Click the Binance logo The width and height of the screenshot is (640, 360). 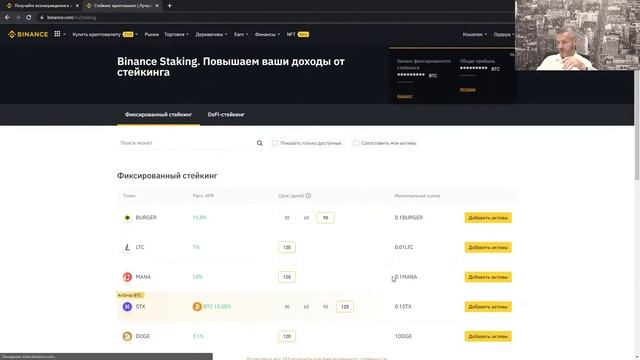tap(28, 34)
